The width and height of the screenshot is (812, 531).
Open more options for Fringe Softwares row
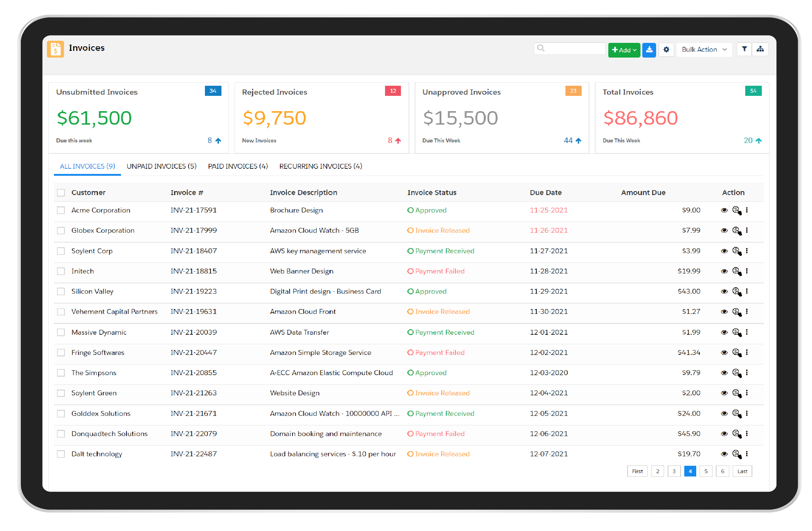pyautogui.click(x=747, y=353)
